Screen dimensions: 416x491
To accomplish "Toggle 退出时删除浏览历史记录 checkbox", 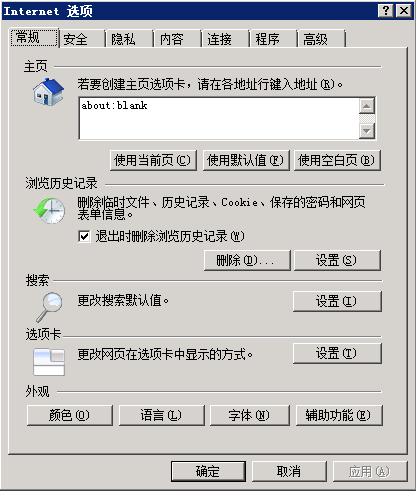I will point(84,236).
